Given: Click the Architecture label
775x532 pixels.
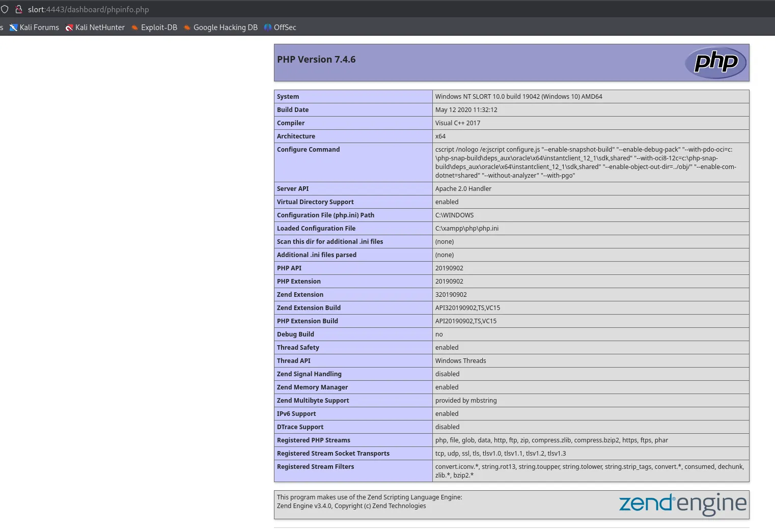Looking at the screenshot, I should point(296,136).
